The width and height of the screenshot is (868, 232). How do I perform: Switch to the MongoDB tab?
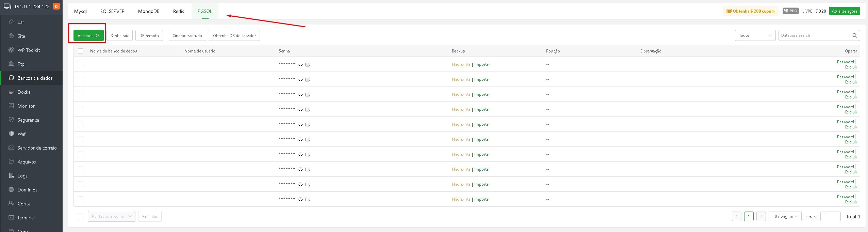[x=149, y=11]
